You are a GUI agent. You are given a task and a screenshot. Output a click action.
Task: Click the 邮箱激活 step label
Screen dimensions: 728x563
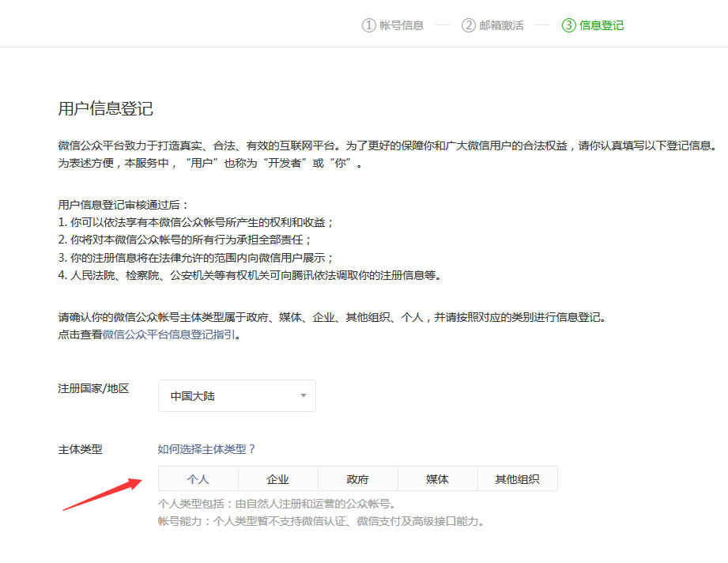coord(501,25)
